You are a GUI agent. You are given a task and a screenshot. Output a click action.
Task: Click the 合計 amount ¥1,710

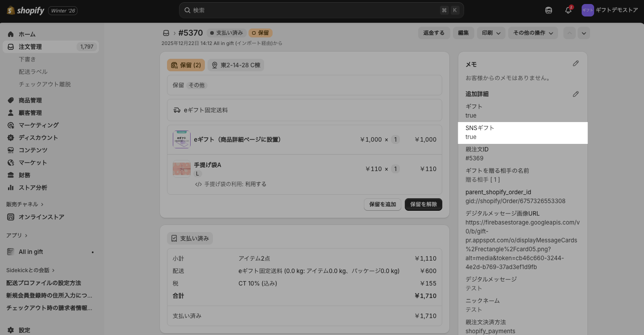(x=425, y=296)
